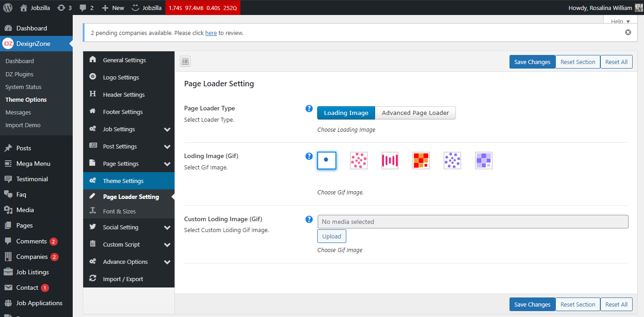The width and height of the screenshot is (644, 317).
Task: Expand the Social Setting section
Action: (x=167, y=228)
